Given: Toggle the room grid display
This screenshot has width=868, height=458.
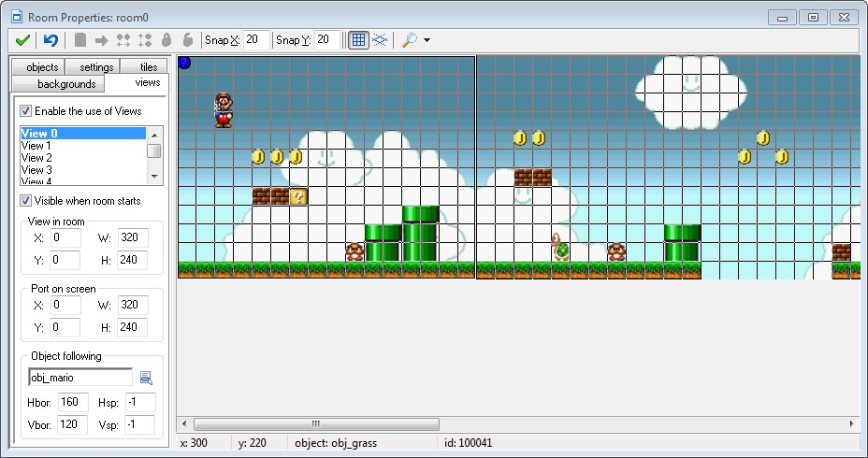Looking at the screenshot, I should pos(359,40).
